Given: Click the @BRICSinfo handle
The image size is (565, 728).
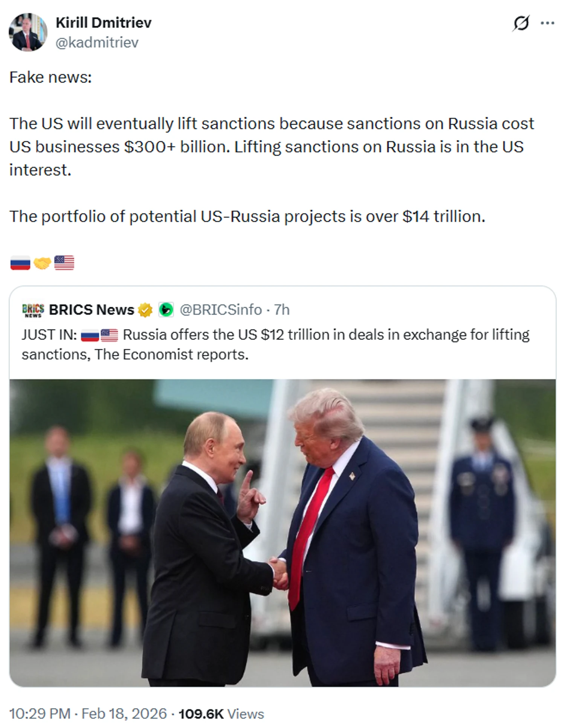Looking at the screenshot, I should click(221, 310).
